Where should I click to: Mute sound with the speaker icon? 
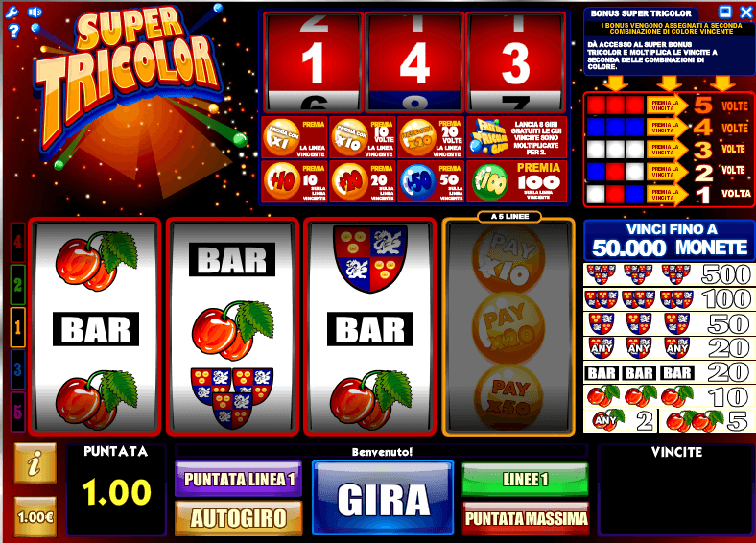(x=35, y=12)
